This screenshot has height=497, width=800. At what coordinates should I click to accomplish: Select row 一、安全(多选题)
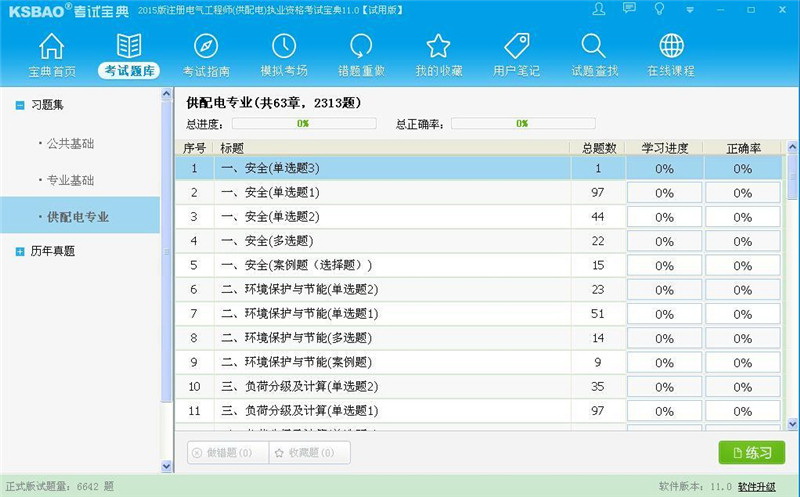[479, 241]
